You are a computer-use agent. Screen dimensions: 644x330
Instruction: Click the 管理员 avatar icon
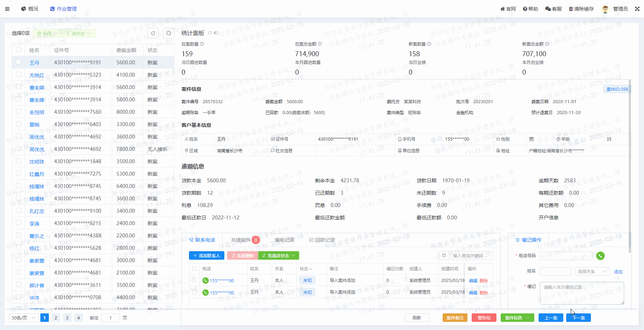pyautogui.click(x=605, y=8)
